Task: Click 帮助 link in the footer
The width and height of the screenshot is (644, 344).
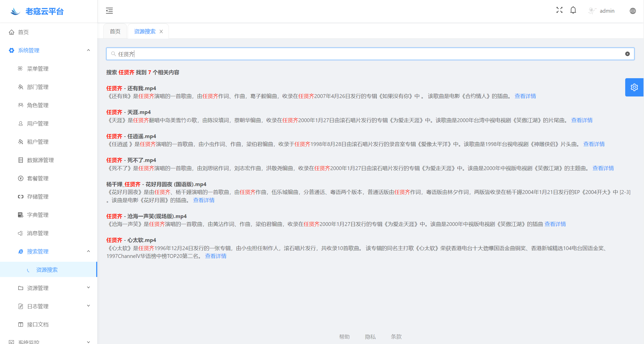Action: click(344, 337)
